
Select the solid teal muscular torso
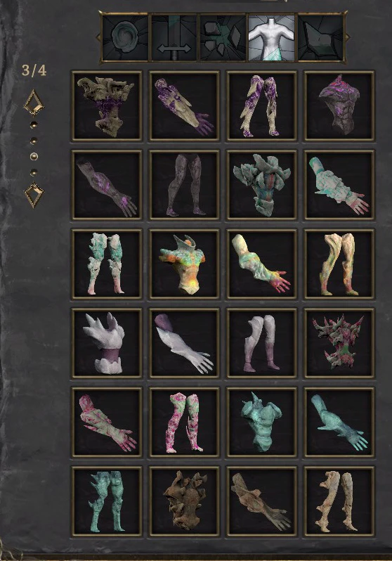click(262, 423)
